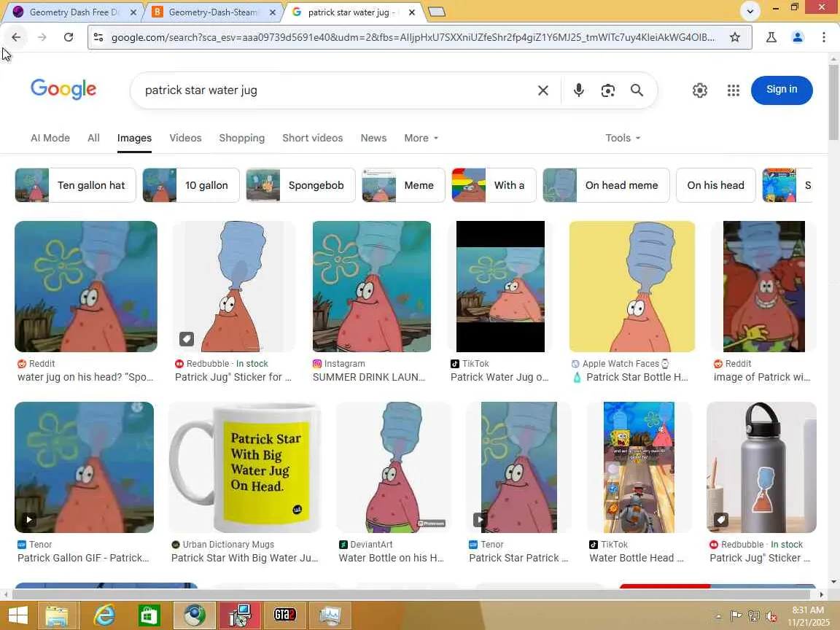Open the Redbubble water bottle sticker image

[761, 467]
